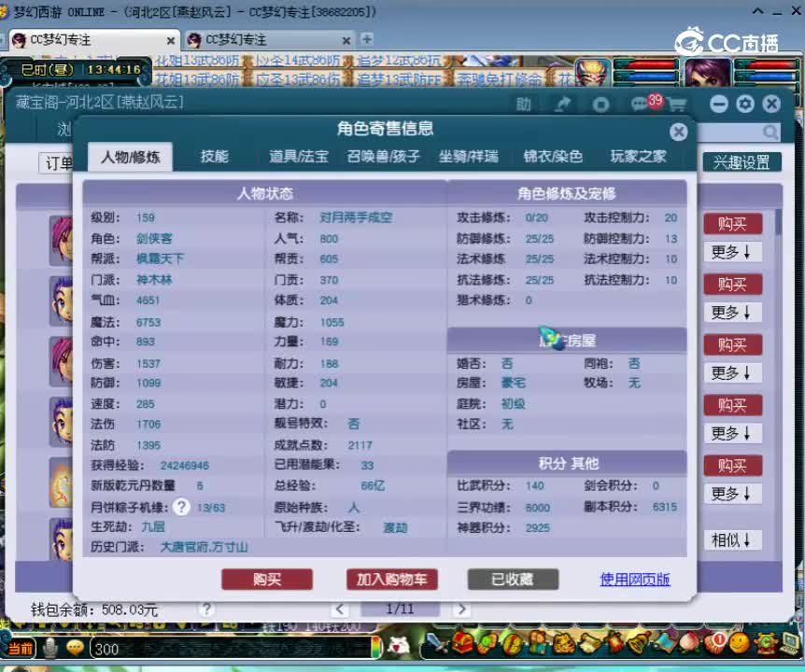Click the green C coin icon in toolbar
Viewport: 805px width, 672px height.
coord(765,643)
